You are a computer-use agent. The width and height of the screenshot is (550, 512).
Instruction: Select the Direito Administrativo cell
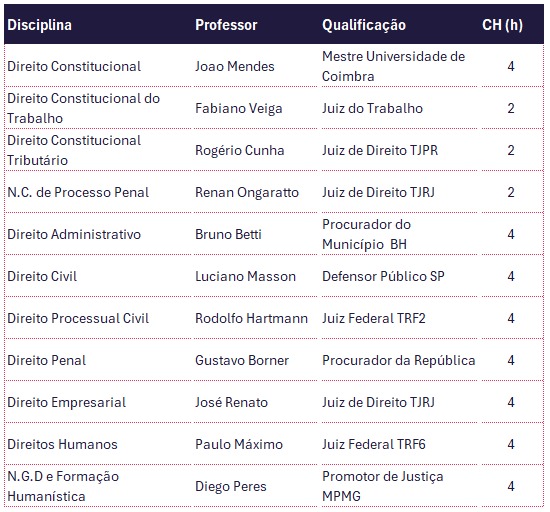point(98,234)
